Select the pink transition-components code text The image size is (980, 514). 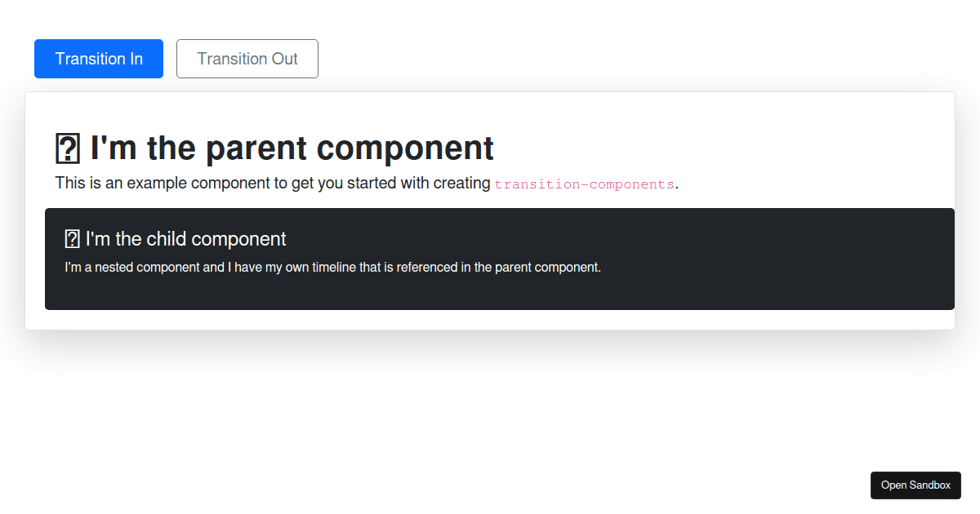[584, 184]
